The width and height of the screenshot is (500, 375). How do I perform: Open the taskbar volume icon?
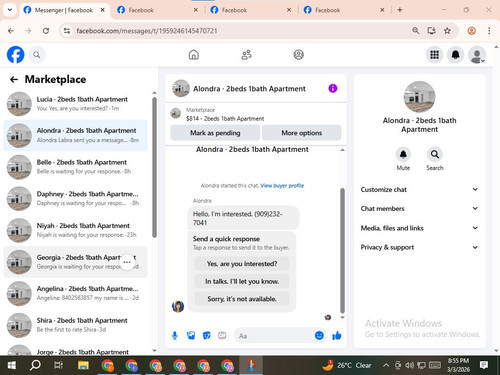(x=409, y=365)
